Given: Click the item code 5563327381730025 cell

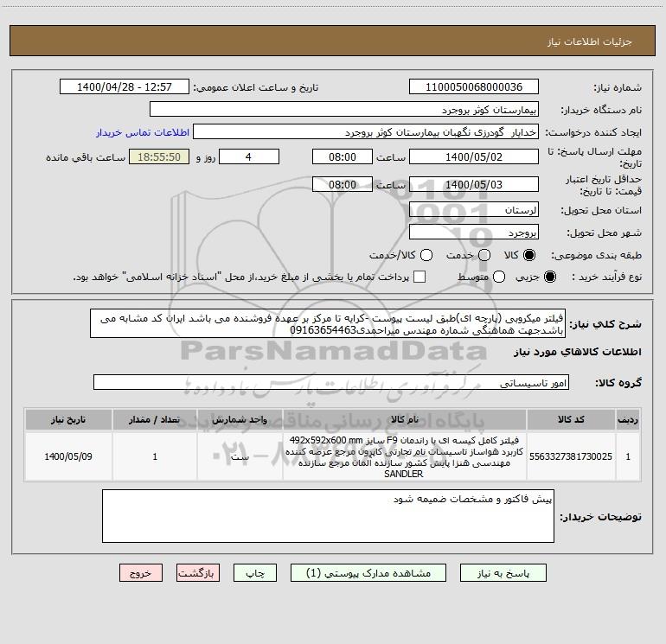Looking at the screenshot, I should (571, 456).
